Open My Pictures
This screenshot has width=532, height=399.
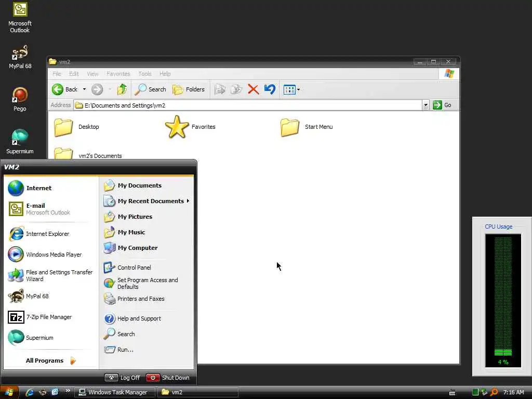[146, 217]
